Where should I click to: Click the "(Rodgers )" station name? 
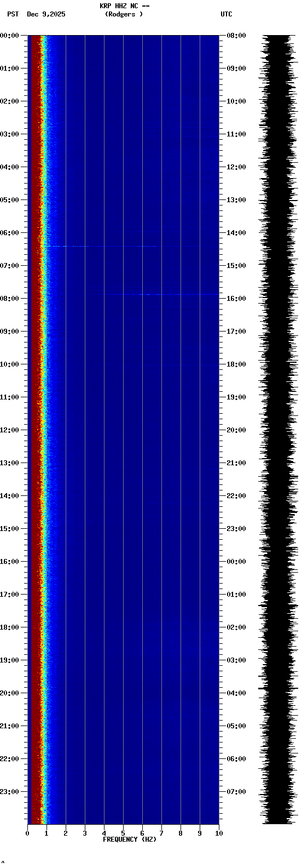click(124, 14)
